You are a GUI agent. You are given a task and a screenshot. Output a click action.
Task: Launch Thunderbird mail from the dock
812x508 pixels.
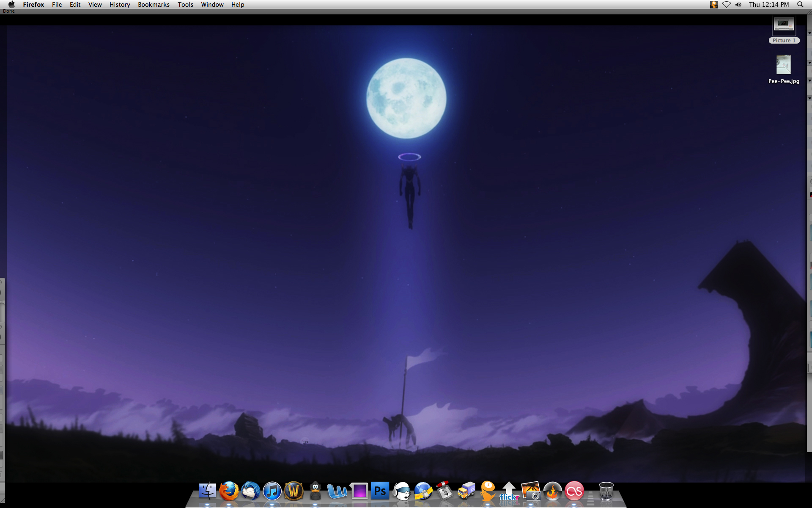[x=250, y=491]
